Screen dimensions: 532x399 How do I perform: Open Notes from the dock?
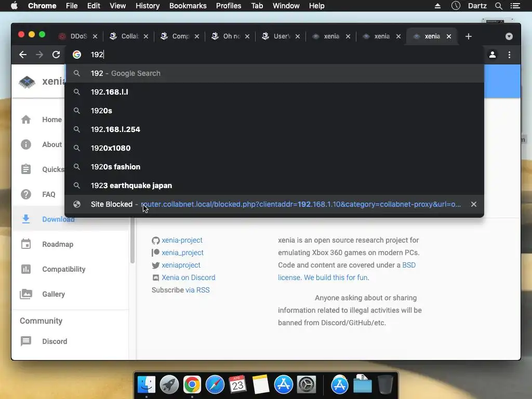pos(260,385)
